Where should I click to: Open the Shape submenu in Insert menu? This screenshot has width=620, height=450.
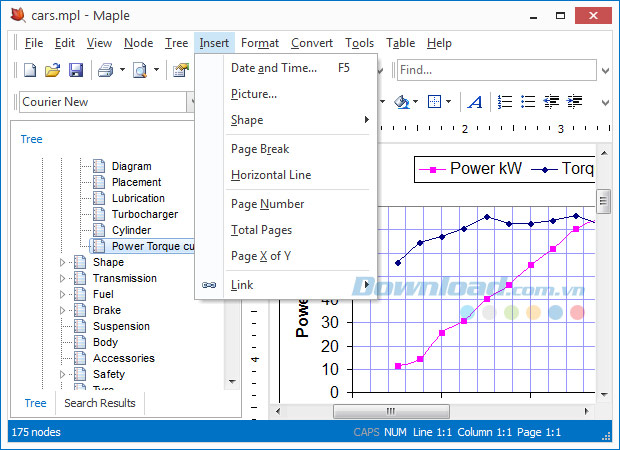[300, 120]
